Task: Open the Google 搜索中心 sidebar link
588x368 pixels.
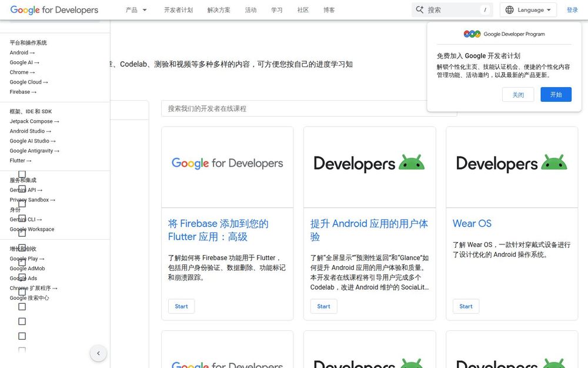Action: (29, 298)
